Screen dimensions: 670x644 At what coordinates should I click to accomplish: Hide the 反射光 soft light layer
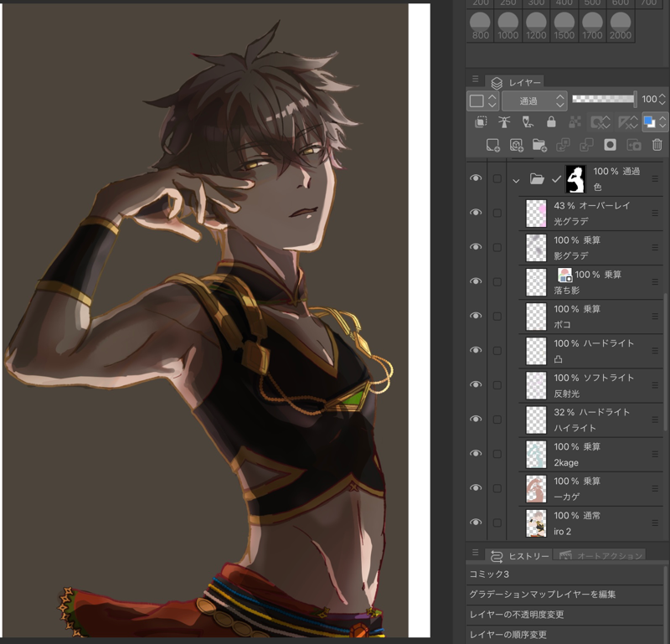click(x=476, y=384)
